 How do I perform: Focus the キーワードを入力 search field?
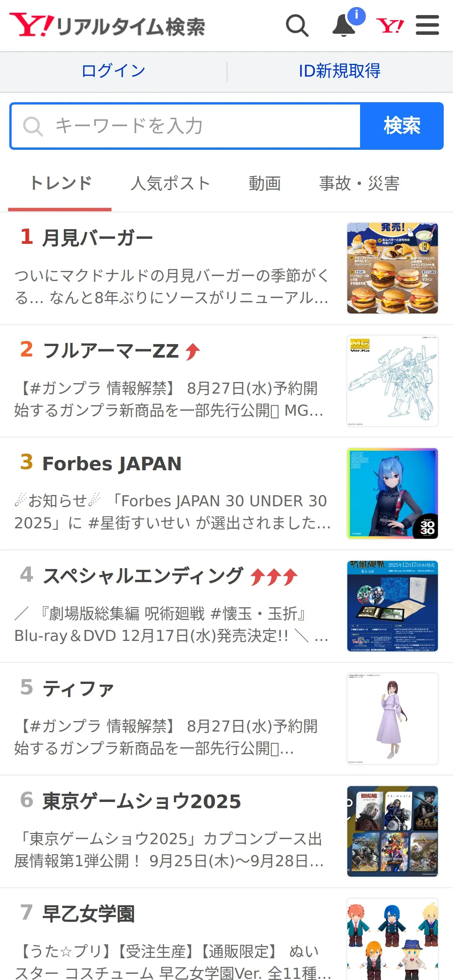(185, 126)
